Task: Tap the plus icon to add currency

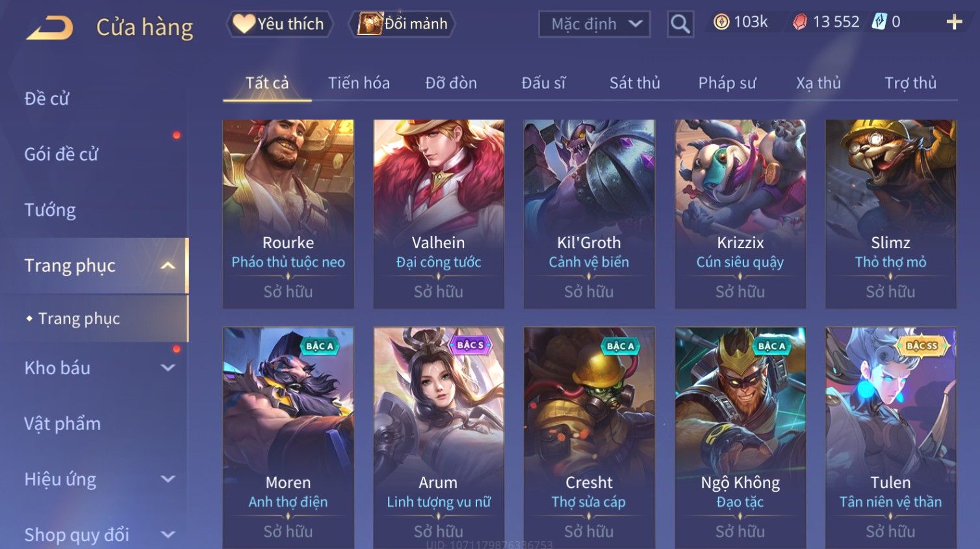Action: pos(953,22)
